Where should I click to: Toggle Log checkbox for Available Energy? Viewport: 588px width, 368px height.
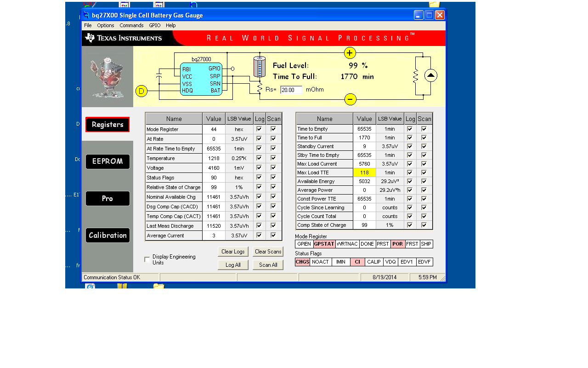point(410,181)
